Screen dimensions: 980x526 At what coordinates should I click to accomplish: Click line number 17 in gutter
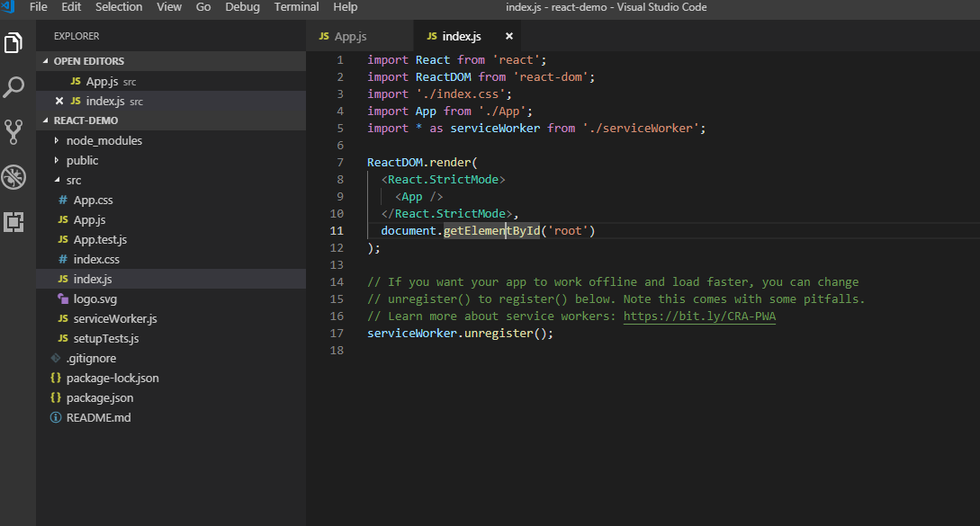coord(337,333)
